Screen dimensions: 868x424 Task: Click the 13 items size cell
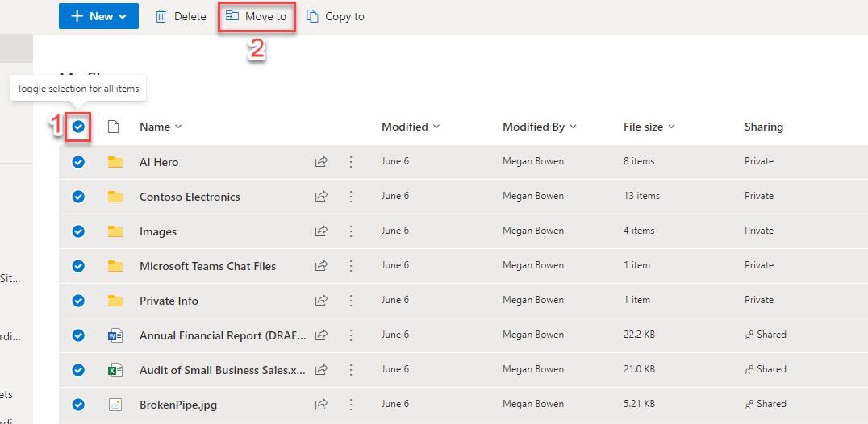(641, 196)
